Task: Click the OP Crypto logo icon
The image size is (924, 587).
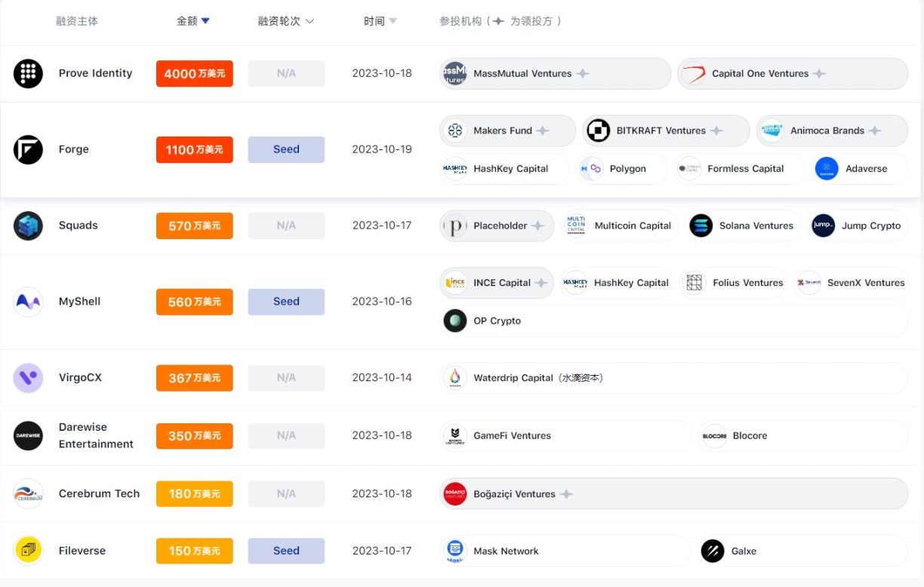Action: pos(454,321)
